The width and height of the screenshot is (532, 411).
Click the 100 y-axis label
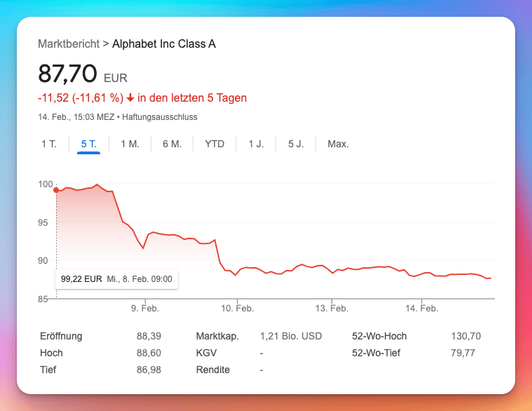(x=46, y=184)
